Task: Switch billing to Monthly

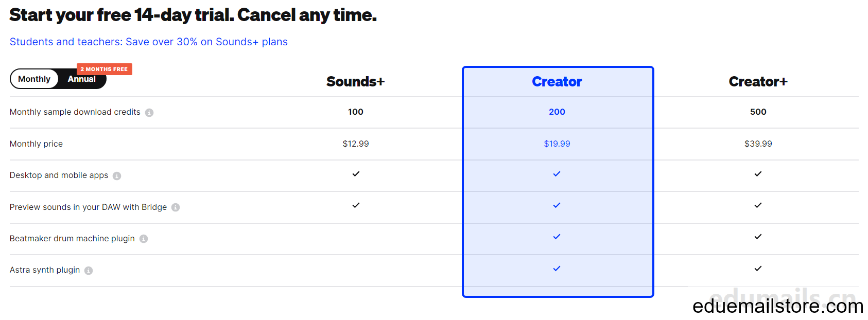Action: coord(34,79)
